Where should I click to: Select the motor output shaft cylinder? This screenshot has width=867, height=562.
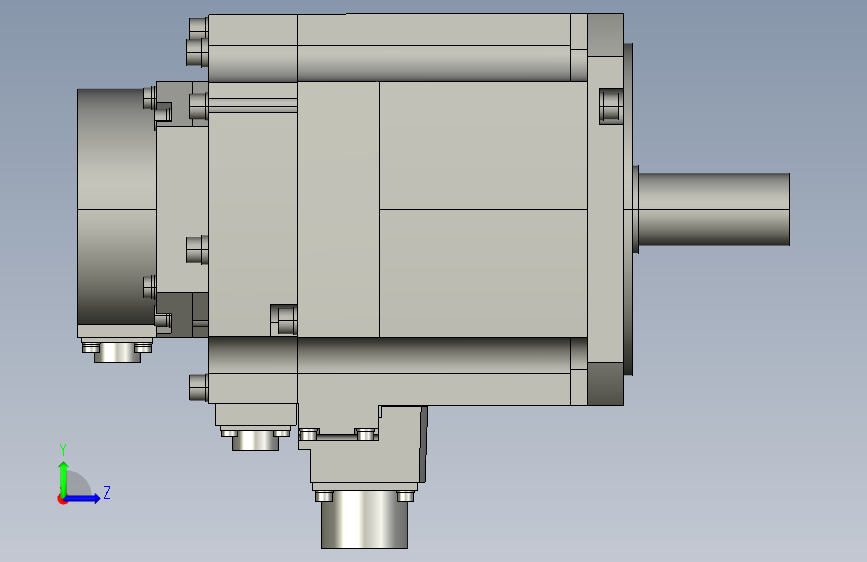tap(714, 209)
